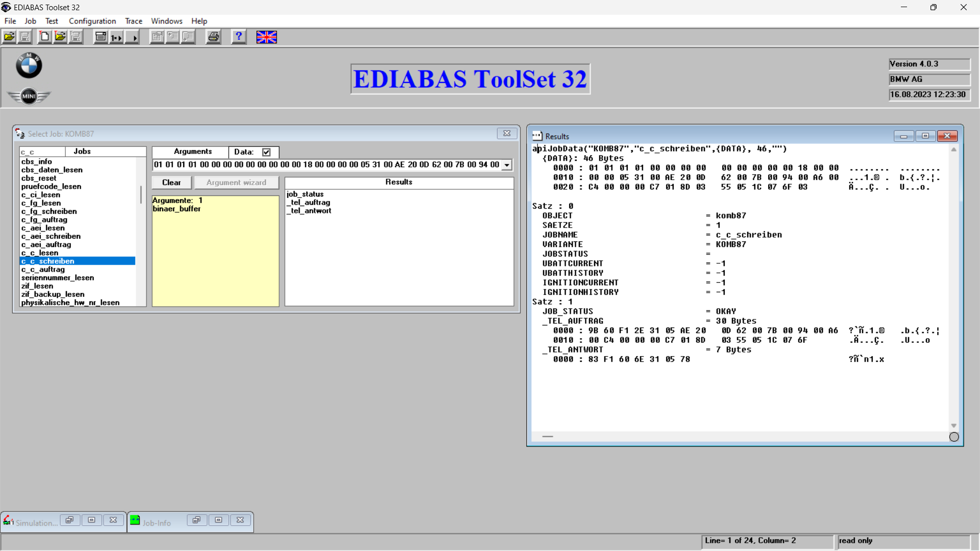This screenshot has height=551, width=980.
Task: Expand the arguments hex data dropdown
Action: tap(507, 165)
